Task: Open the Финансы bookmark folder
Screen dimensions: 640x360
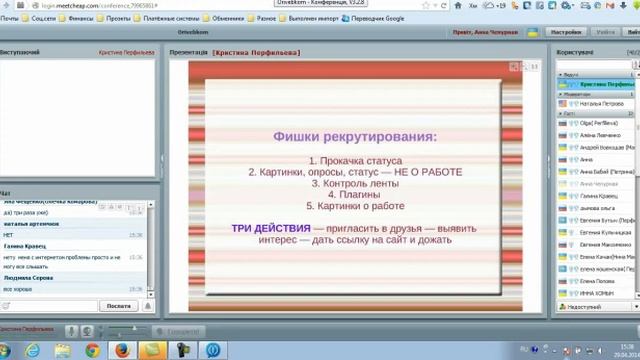Action: click(76, 18)
